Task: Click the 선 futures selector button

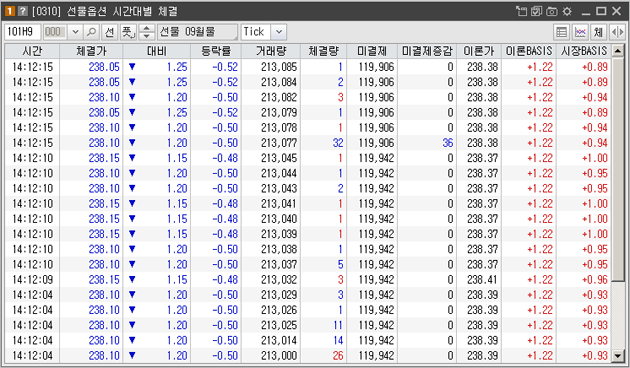Action: pos(110,32)
